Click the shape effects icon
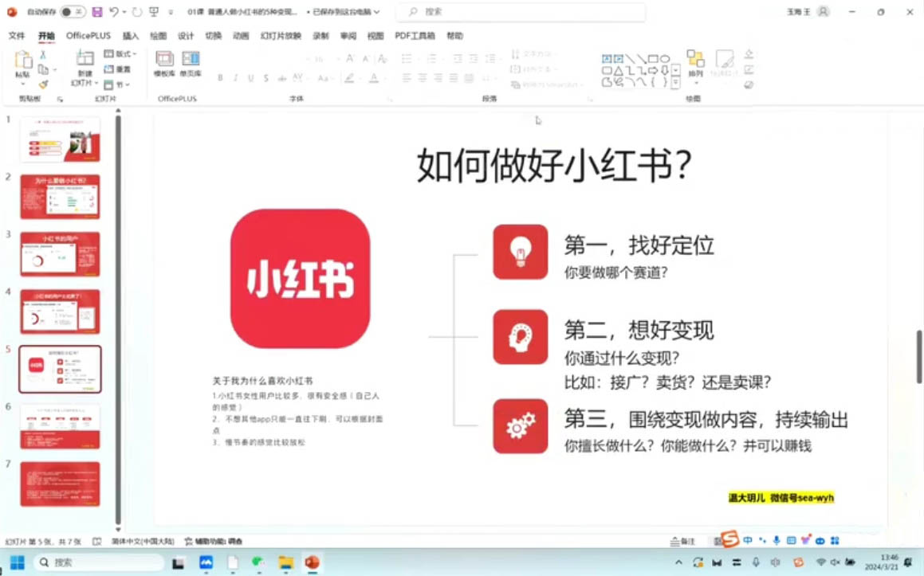The height and width of the screenshot is (576, 924). pos(749,84)
